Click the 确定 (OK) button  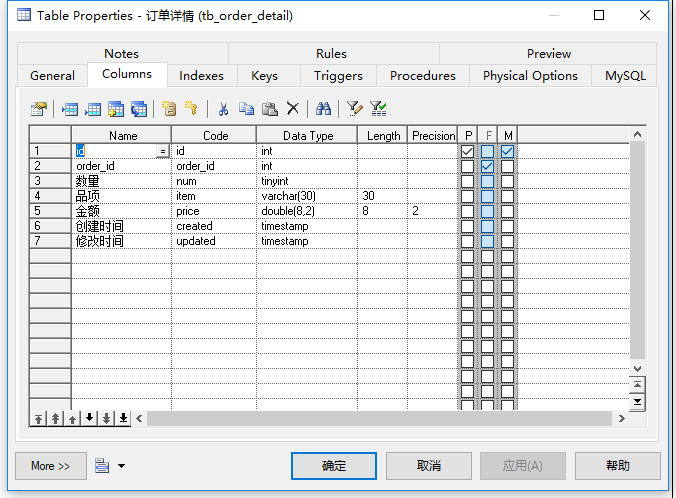[334, 466]
